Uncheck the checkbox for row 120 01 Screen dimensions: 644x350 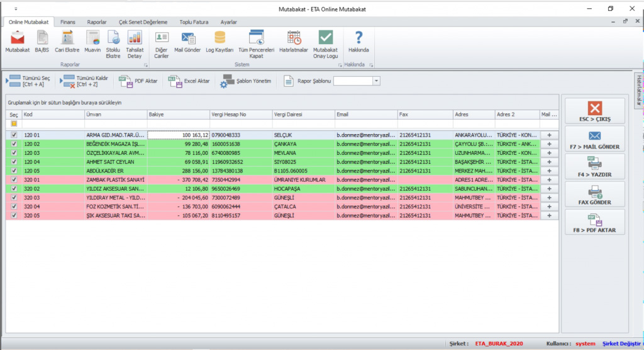[14, 135]
